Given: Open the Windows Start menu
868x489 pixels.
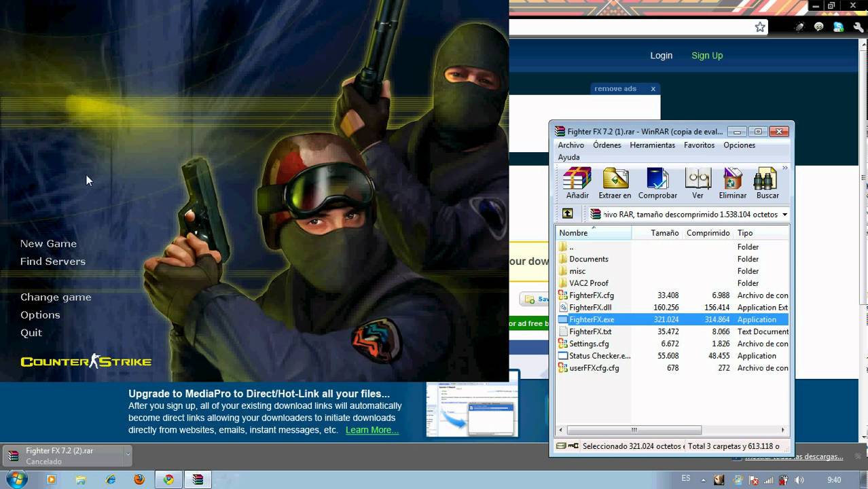Looking at the screenshot, I should pos(16,479).
